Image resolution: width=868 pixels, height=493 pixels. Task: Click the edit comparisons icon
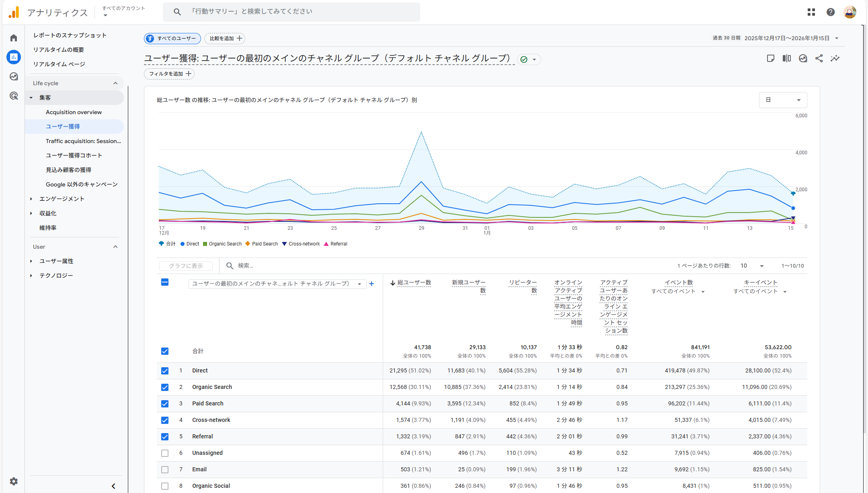coord(787,58)
